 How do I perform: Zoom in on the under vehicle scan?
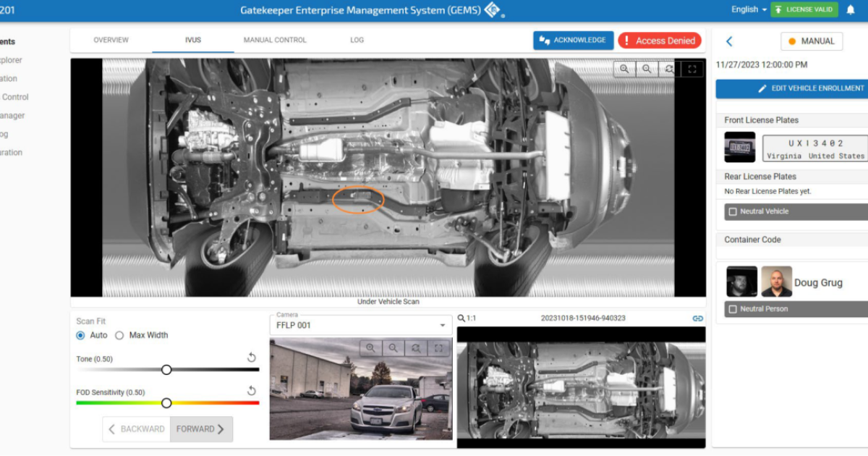[623, 69]
